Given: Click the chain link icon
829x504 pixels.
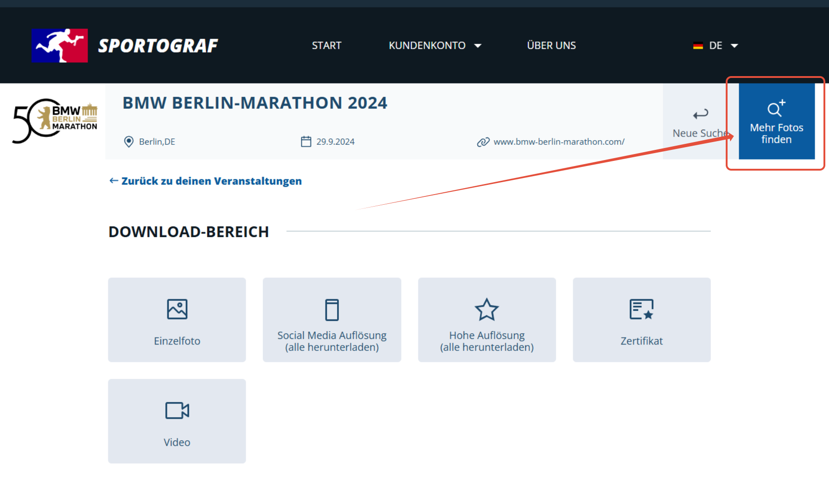Looking at the screenshot, I should click(483, 142).
